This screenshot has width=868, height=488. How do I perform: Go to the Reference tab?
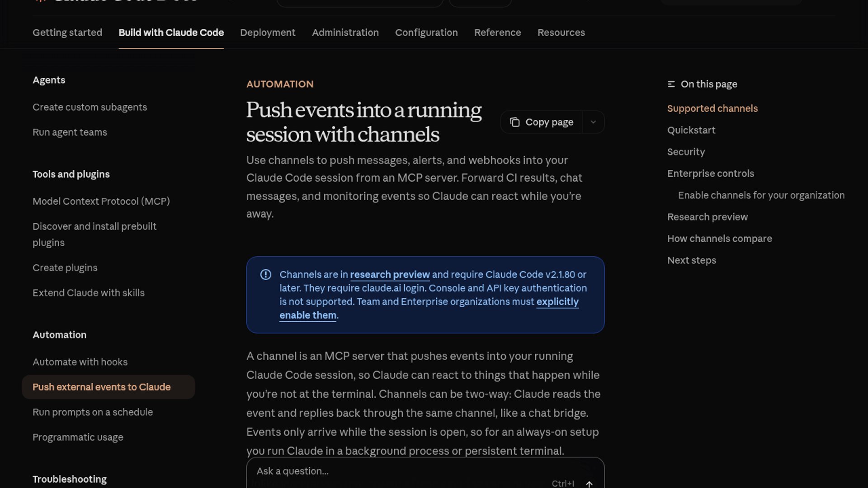click(497, 33)
